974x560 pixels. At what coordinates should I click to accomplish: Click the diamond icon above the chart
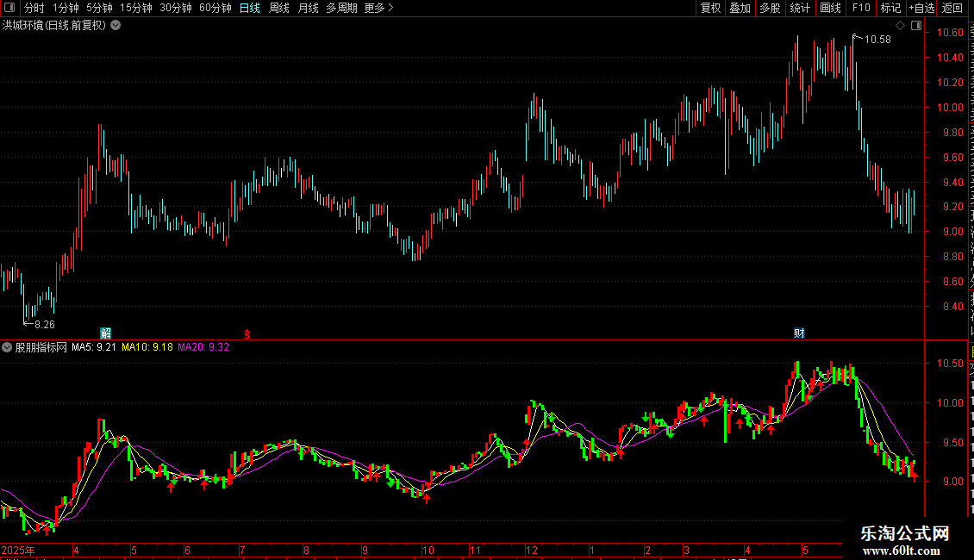[900, 26]
